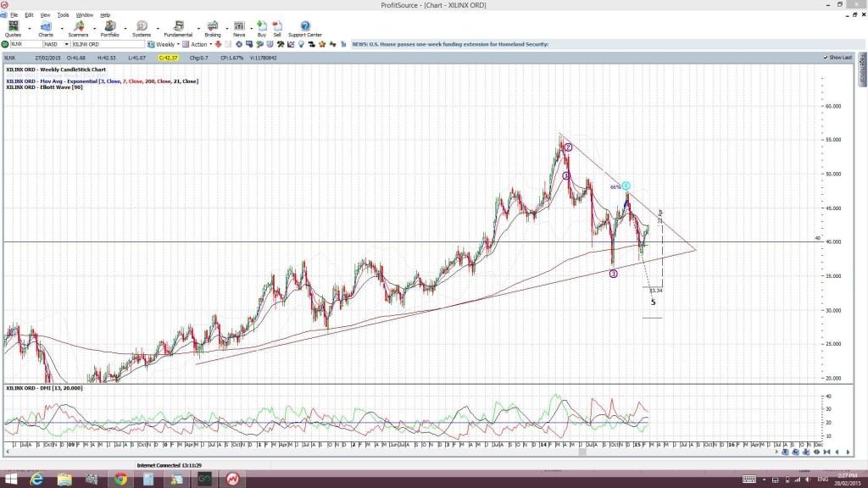The image size is (868, 488).
Task: Click the wave 4 cyan marker on chart
Action: pyautogui.click(x=626, y=186)
